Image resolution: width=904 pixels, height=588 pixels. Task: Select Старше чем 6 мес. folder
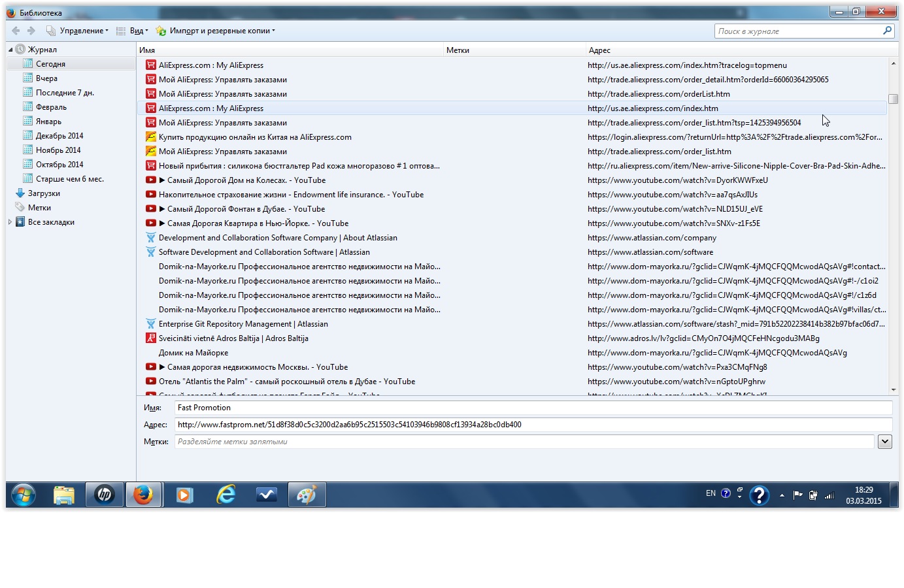click(x=71, y=179)
